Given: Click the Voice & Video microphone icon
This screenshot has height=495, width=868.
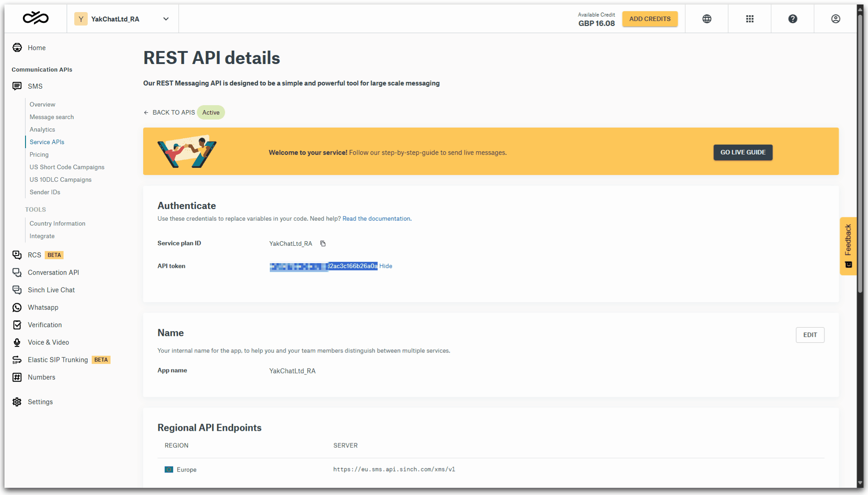Looking at the screenshot, I should pyautogui.click(x=17, y=342).
